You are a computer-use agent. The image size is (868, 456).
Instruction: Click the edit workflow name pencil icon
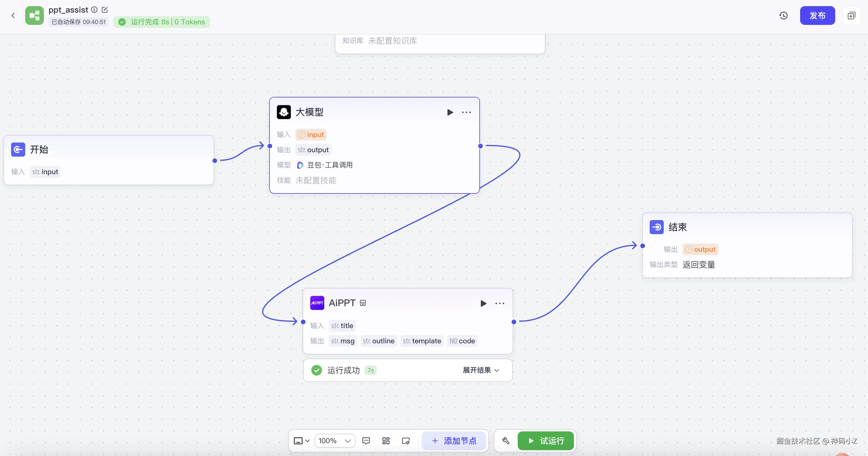(104, 10)
